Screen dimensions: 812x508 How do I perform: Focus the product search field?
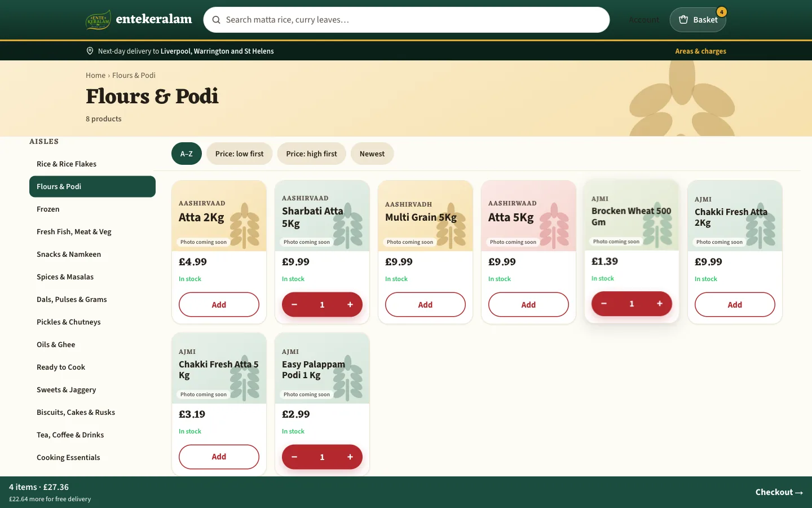[407, 20]
